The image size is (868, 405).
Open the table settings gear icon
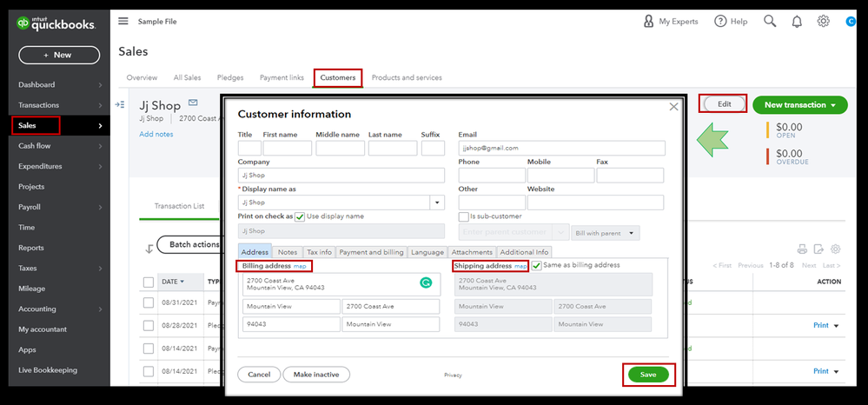tap(836, 249)
